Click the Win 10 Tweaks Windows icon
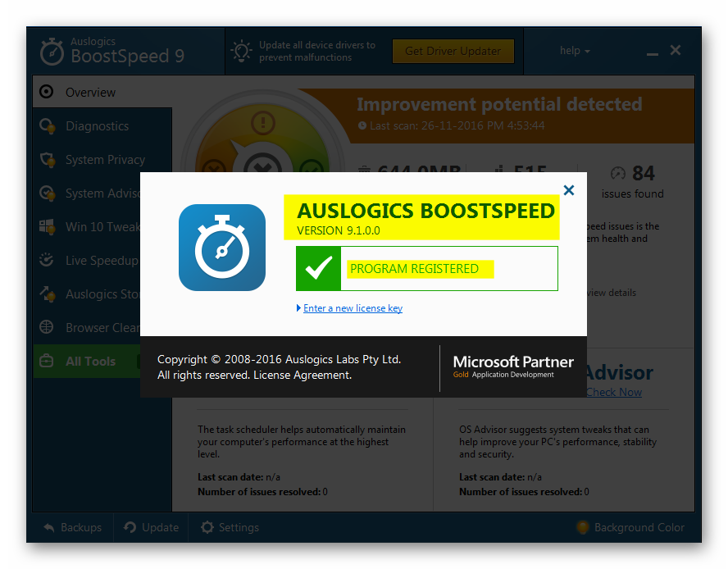Viewport: 728px width, 569px height. point(48,226)
